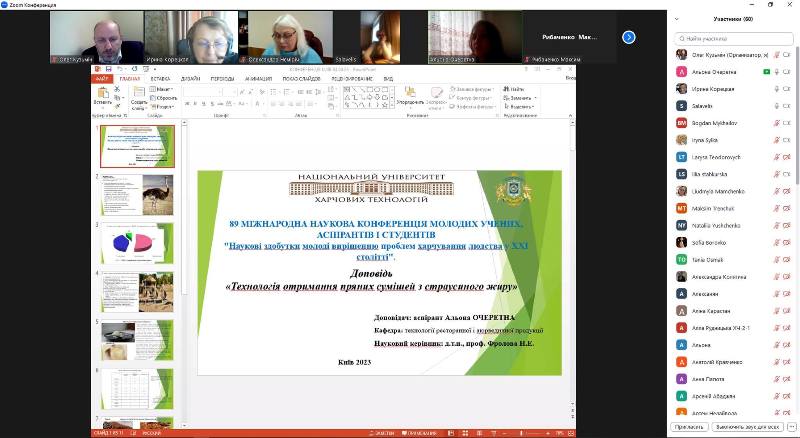Viewport: 800px width, 438px height.
Task: Toggle camera icon for Larysa Teodorovych
Action: pyautogui.click(x=787, y=157)
